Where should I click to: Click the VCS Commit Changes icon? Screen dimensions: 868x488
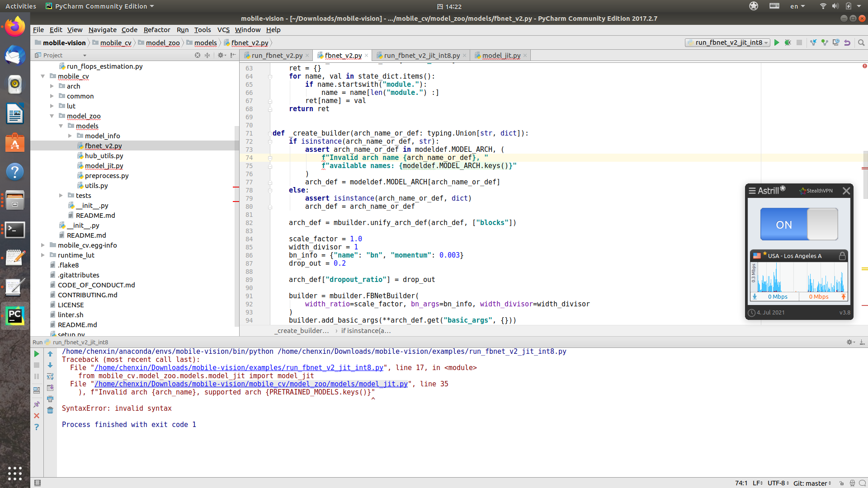pyautogui.click(x=825, y=42)
